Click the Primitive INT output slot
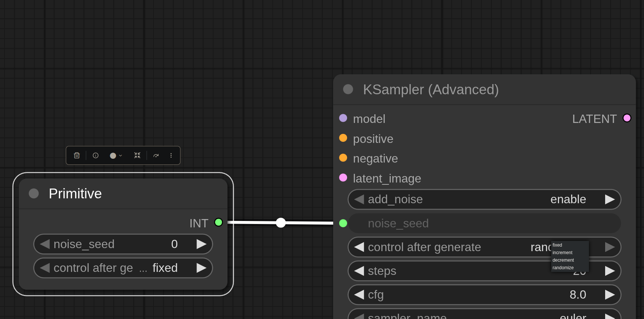 (218, 222)
